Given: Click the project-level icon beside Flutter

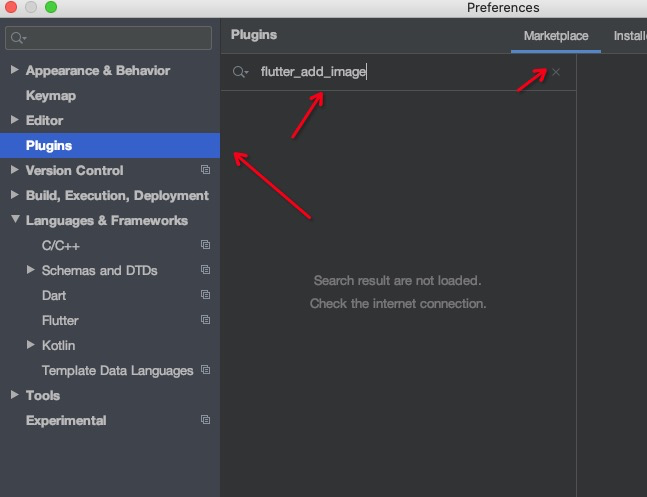Looking at the screenshot, I should click(205, 320).
